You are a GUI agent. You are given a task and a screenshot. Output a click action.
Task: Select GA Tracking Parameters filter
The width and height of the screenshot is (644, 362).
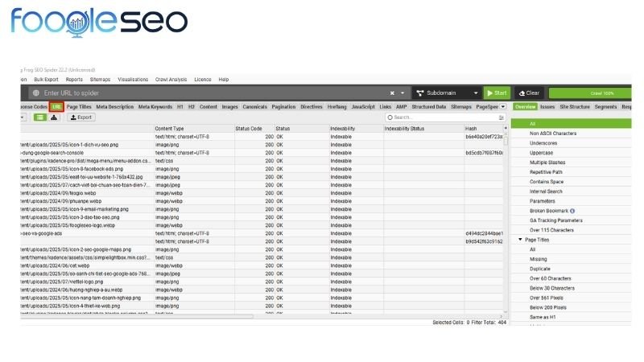[556, 220]
